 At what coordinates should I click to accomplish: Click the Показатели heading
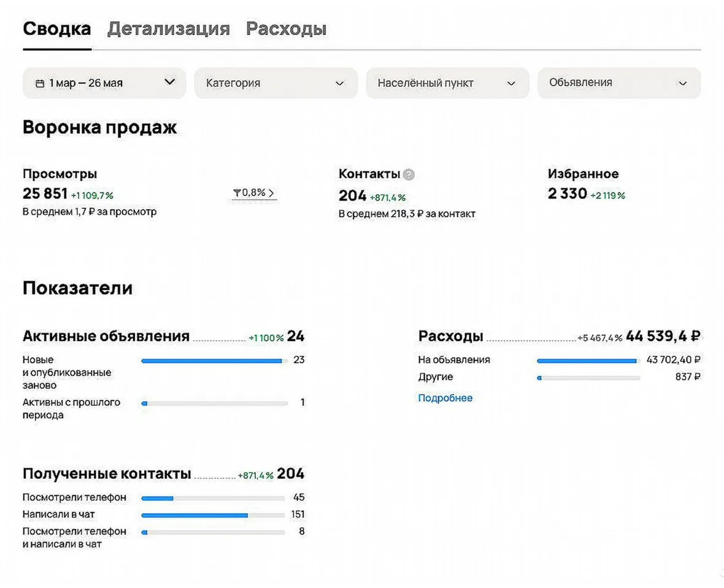(x=77, y=288)
